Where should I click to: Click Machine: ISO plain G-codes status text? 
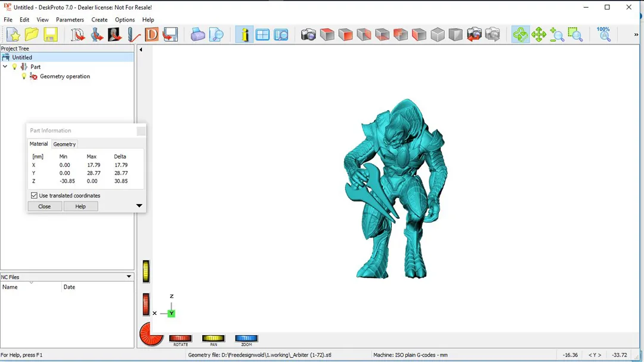coord(410,355)
